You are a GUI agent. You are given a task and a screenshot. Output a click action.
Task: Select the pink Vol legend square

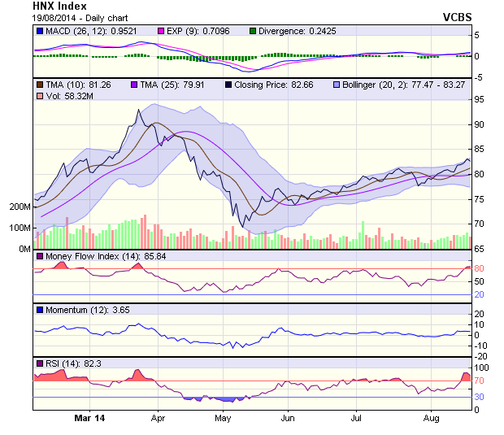[39, 97]
